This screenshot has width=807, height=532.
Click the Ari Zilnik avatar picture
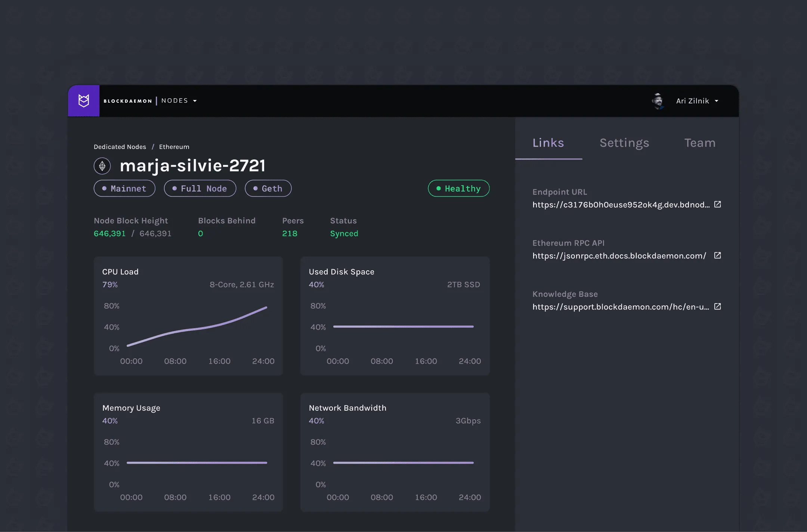[658, 101]
